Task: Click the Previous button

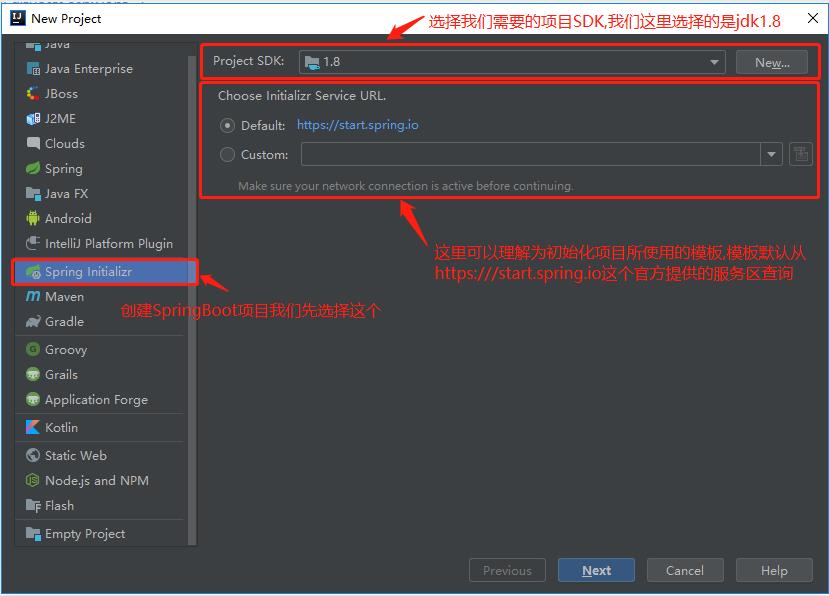Action: pos(507,570)
